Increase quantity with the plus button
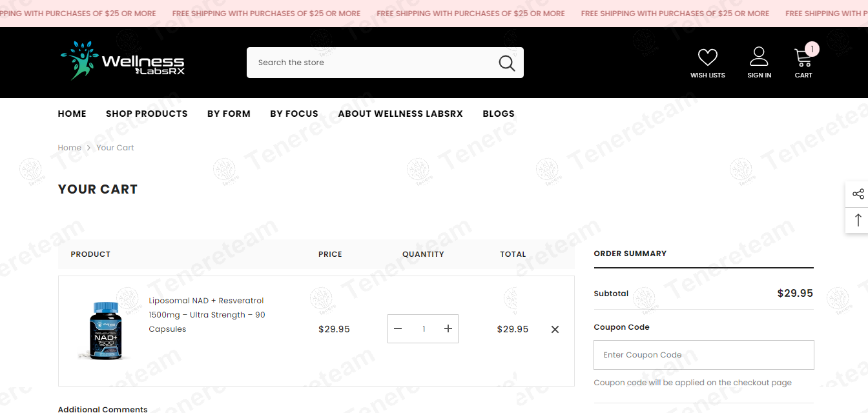The width and height of the screenshot is (868, 413). [x=448, y=328]
